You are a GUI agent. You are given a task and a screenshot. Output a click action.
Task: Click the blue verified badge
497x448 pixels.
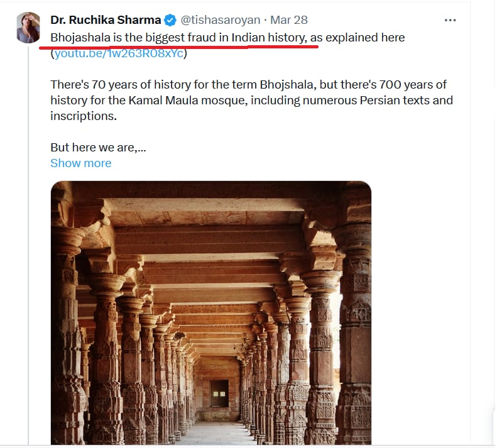coord(170,20)
